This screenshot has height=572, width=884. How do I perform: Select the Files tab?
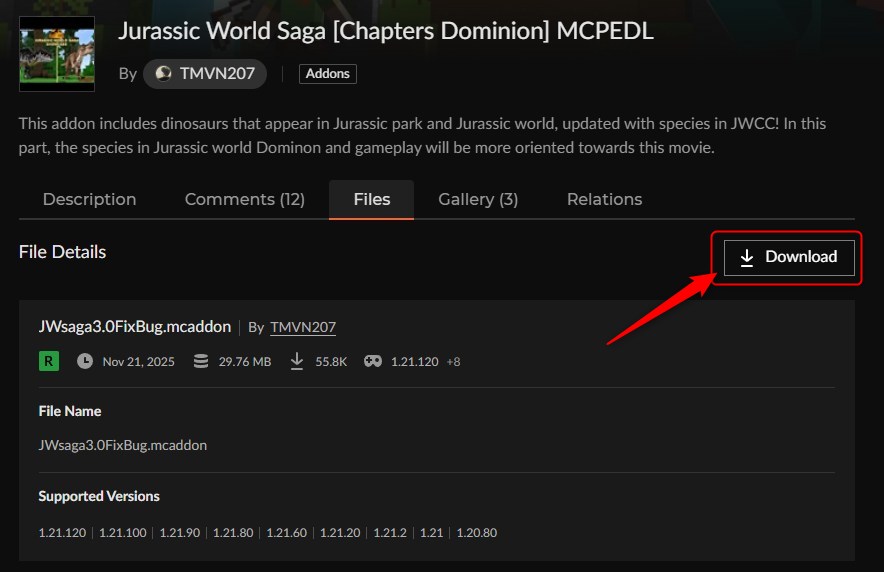coord(371,199)
